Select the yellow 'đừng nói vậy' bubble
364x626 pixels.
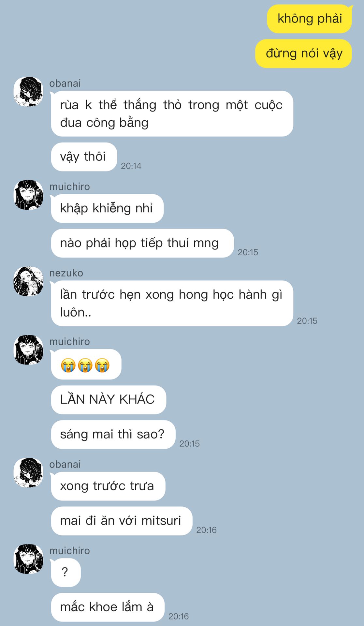[x=304, y=54]
